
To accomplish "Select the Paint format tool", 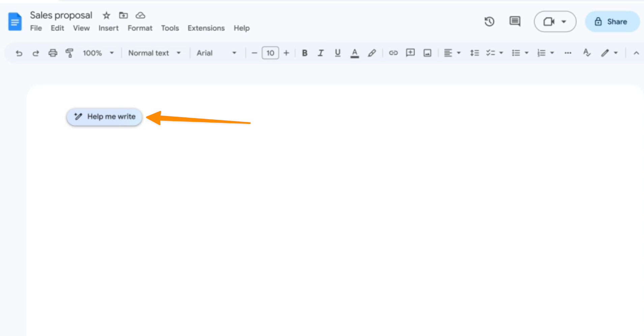I will 69,53.
